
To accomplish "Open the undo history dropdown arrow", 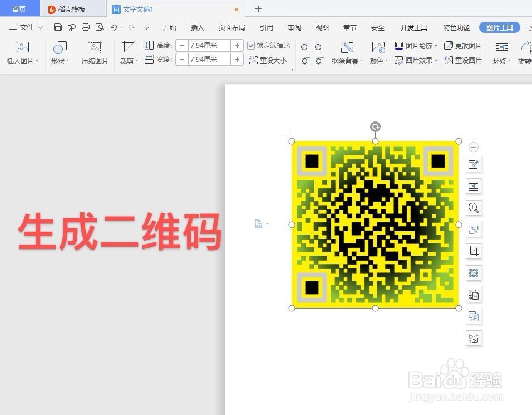I will pos(121,27).
